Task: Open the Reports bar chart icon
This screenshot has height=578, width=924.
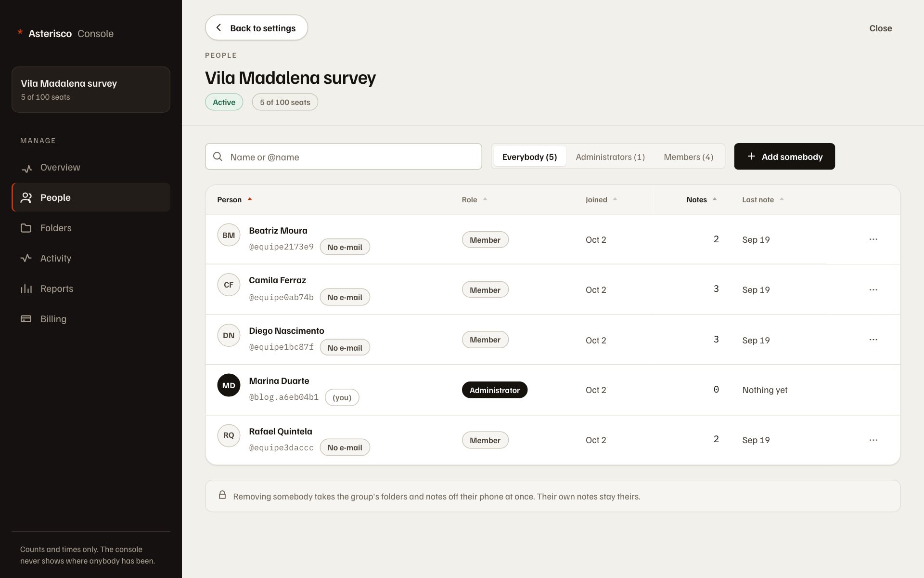Action: [x=26, y=289]
